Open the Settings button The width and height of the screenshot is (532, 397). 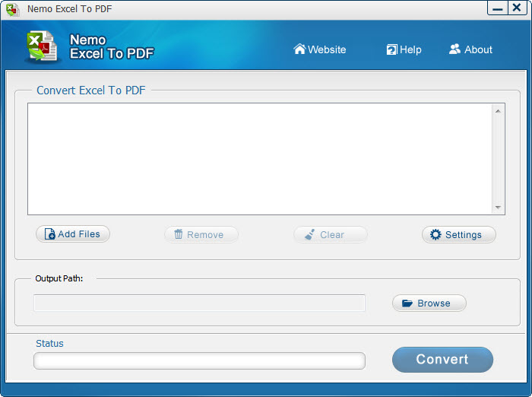click(459, 235)
